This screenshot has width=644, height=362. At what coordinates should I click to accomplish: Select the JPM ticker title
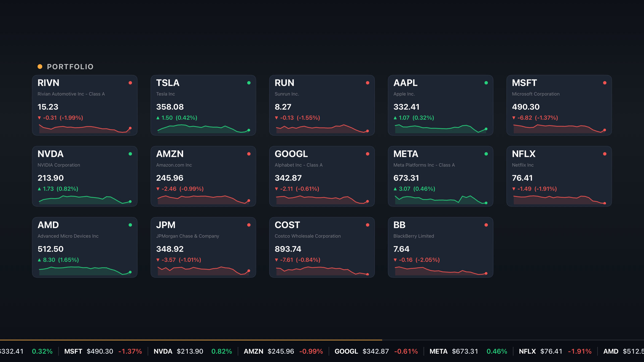click(166, 225)
